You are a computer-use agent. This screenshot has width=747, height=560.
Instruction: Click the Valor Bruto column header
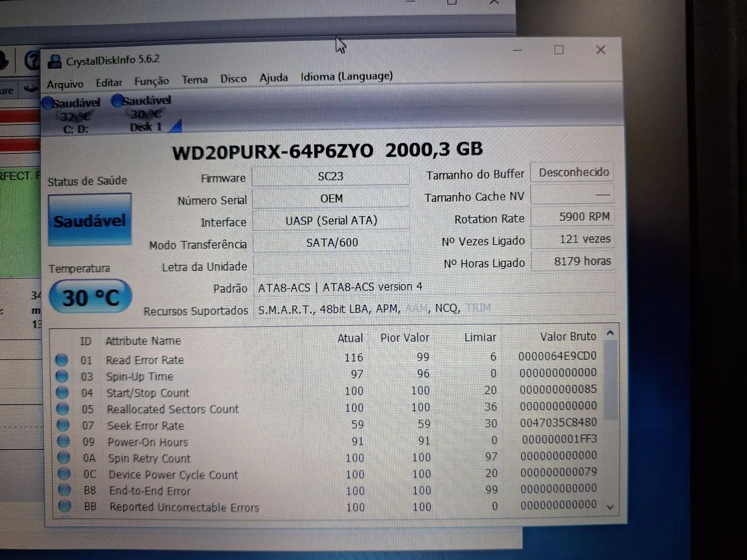point(568,336)
